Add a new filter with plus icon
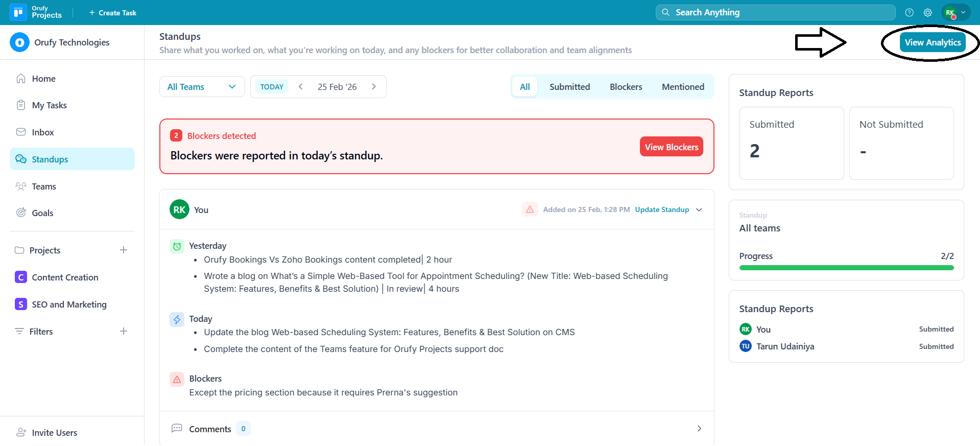 (x=124, y=331)
